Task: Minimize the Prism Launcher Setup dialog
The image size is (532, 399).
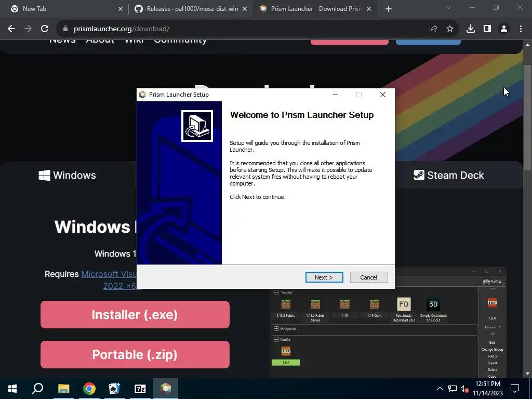Action: pos(336,95)
